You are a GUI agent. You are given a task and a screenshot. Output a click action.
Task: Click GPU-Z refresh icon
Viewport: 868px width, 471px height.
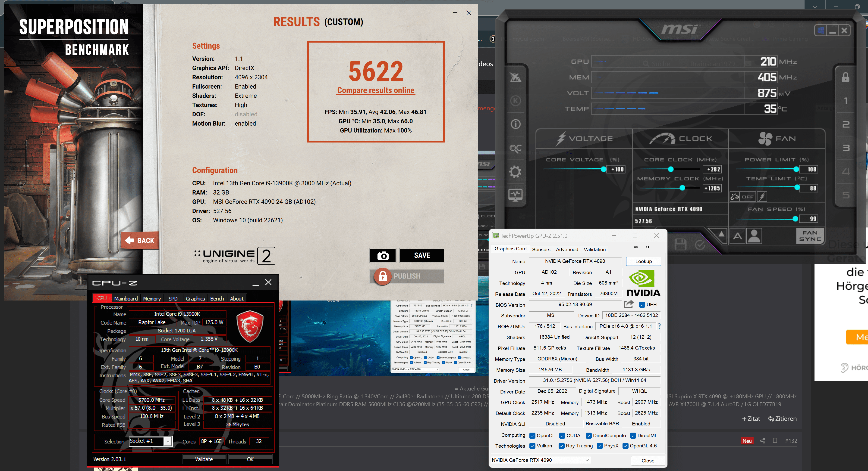click(647, 247)
